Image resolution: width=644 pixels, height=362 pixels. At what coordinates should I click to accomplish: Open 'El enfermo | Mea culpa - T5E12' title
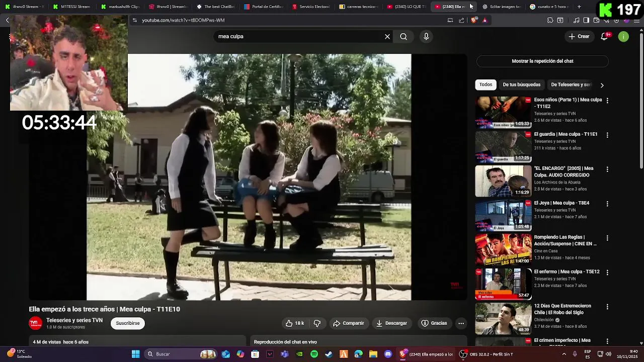(567, 271)
